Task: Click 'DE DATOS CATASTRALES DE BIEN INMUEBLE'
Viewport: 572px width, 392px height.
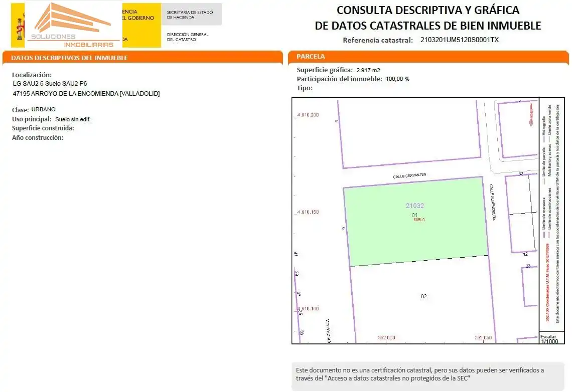Action: tap(428, 26)
